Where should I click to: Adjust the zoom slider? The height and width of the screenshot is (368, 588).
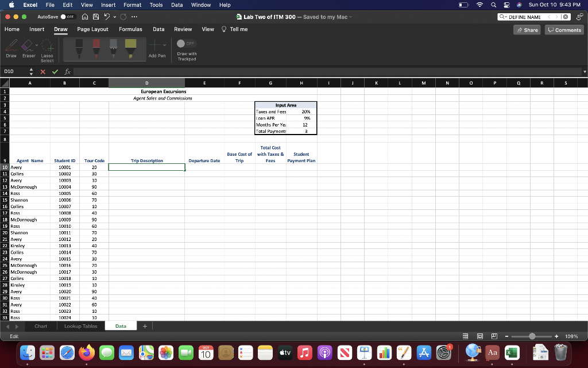click(532, 336)
